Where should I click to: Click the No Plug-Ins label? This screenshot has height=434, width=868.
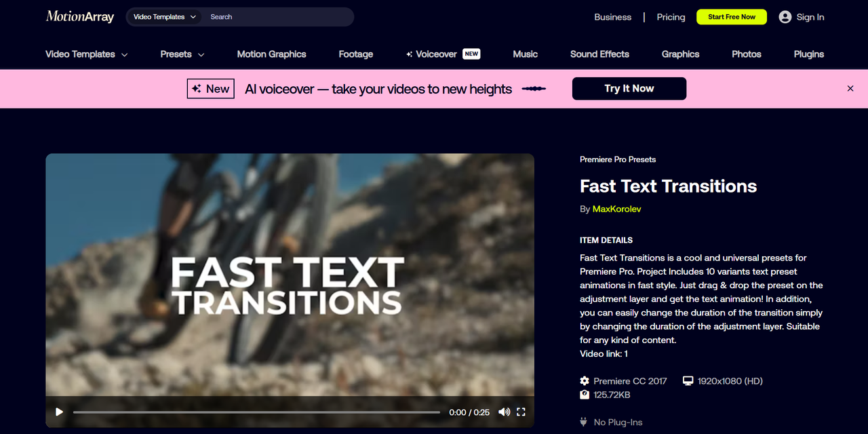pos(618,422)
